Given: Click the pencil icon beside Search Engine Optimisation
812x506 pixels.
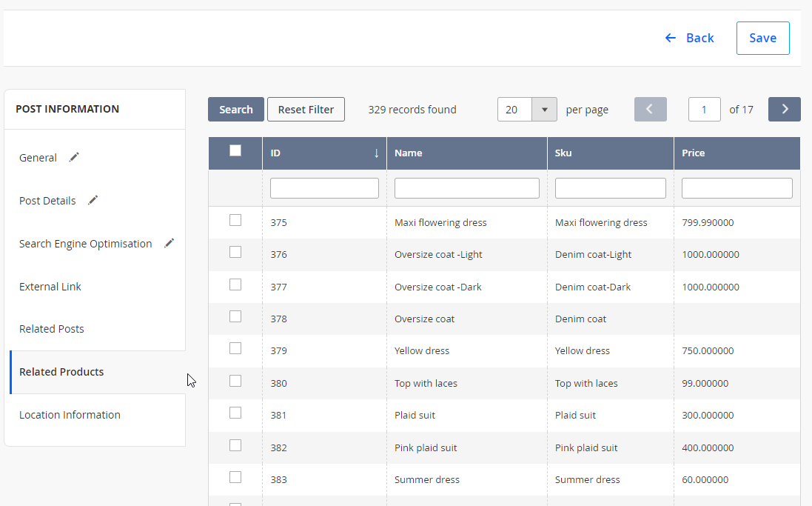Looking at the screenshot, I should 169,243.
